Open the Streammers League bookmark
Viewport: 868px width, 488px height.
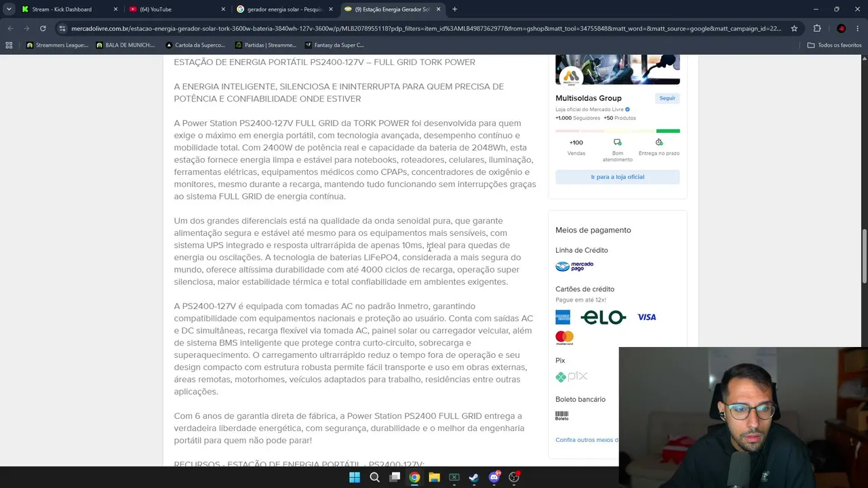coord(57,45)
